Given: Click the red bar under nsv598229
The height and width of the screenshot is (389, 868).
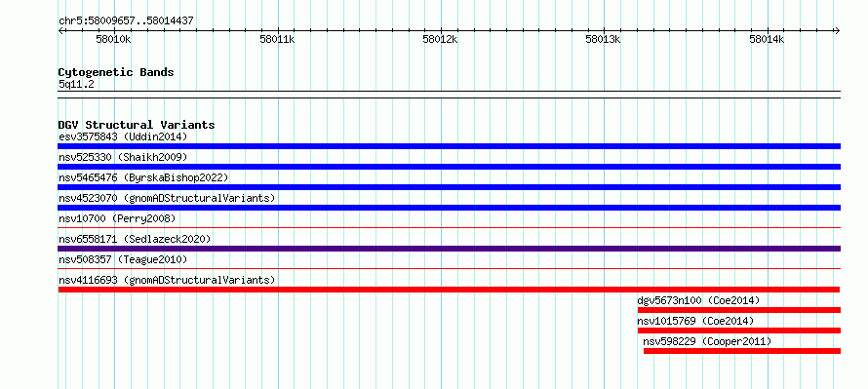Looking at the screenshot, I should point(742,351).
